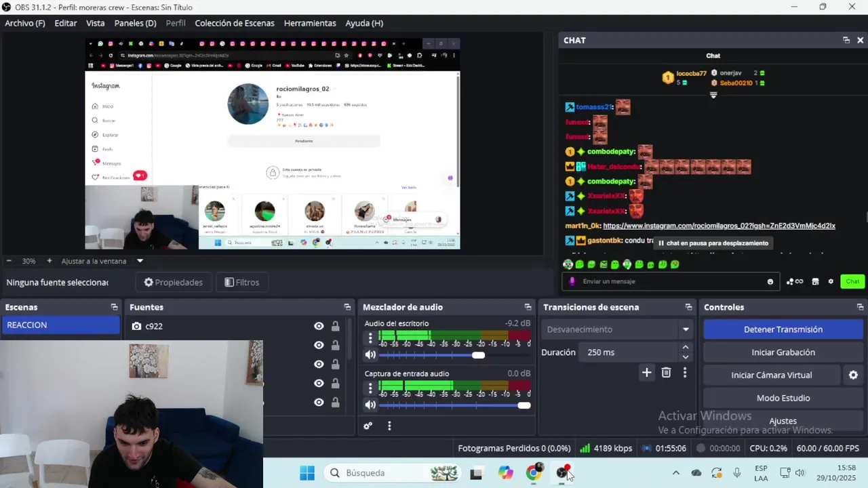Open the channel points icon in chat
Screen dimensions: 868x488
click(x=794, y=281)
